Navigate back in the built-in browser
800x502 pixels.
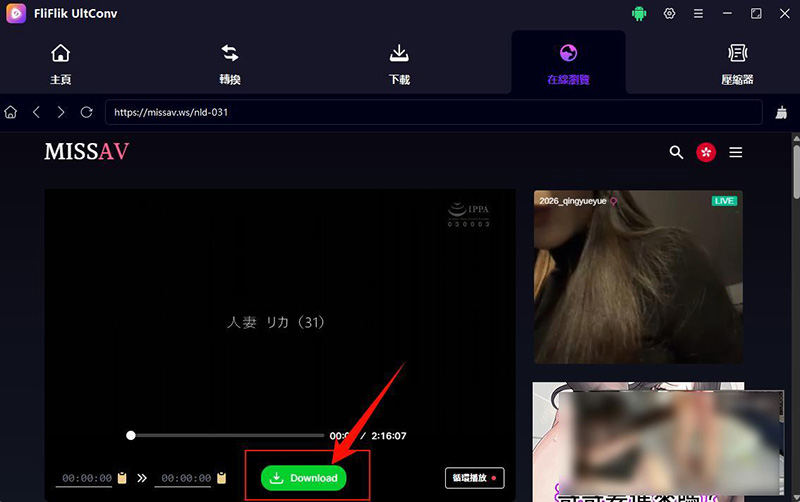pos(36,112)
